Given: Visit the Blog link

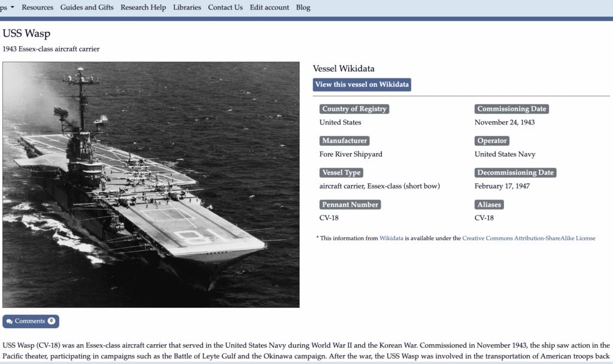Looking at the screenshot, I should point(303,7).
